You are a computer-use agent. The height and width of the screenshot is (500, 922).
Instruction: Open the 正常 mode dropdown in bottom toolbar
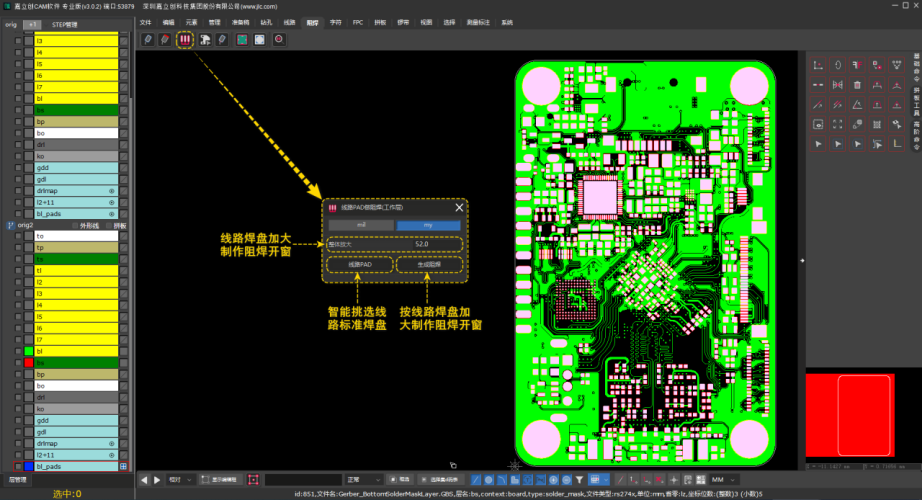pos(363,480)
